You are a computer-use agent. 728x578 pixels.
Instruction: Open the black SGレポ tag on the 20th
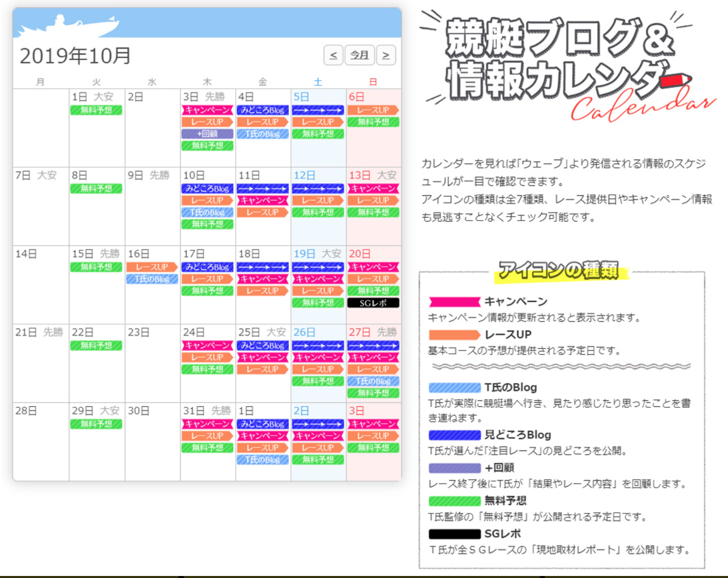coord(373,303)
